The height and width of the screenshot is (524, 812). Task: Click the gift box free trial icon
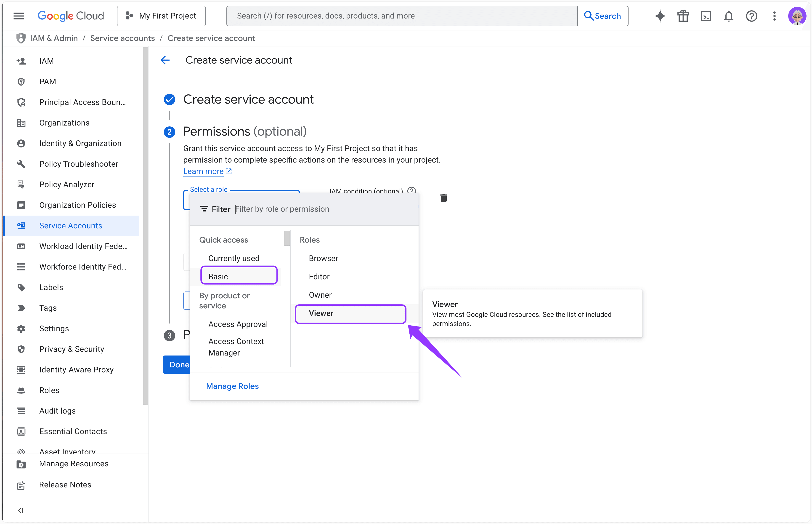(x=683, y=16)
